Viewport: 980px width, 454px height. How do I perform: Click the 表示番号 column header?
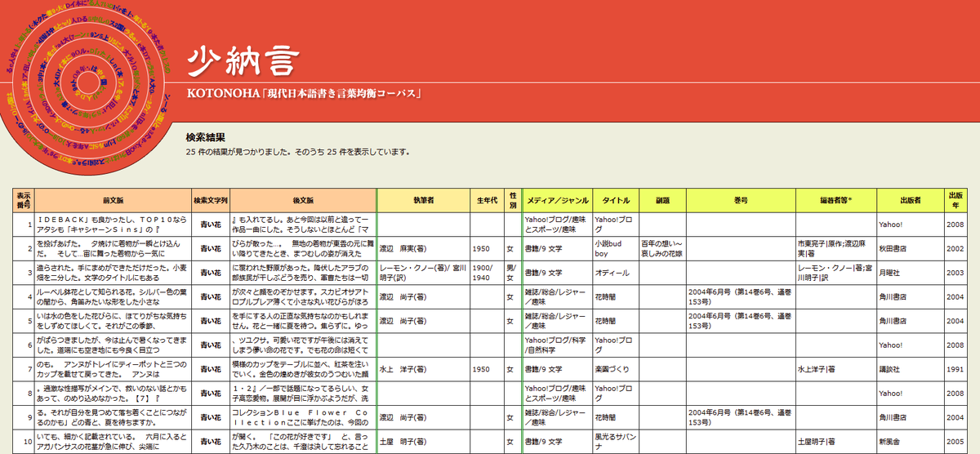pyautogui.click(x=24, y=199)
